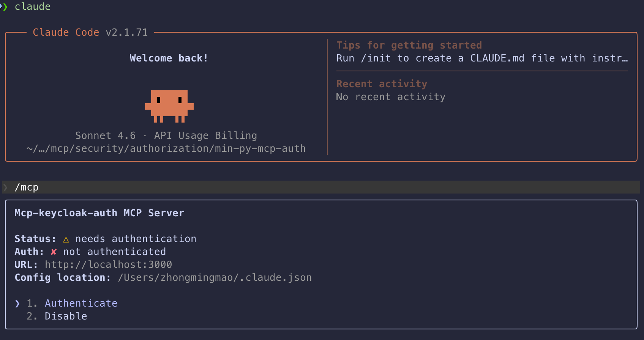Click the gray prompt chevron before /mcp
Screen dimensions: 644x340
[5, 187]
